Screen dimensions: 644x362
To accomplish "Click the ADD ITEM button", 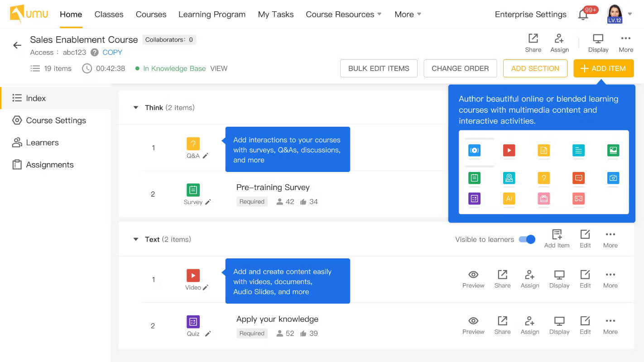I will point(604,68).
